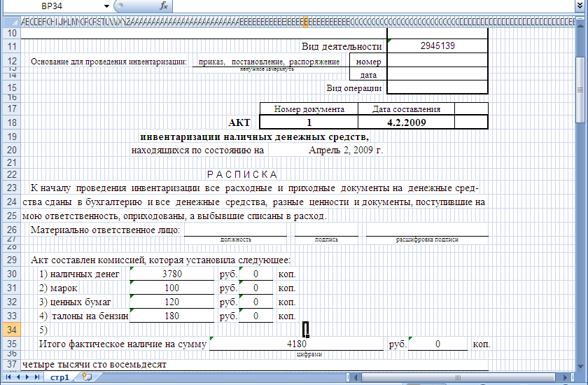
Task: Click the 'цифрами' caption
Action: (309, 354)
